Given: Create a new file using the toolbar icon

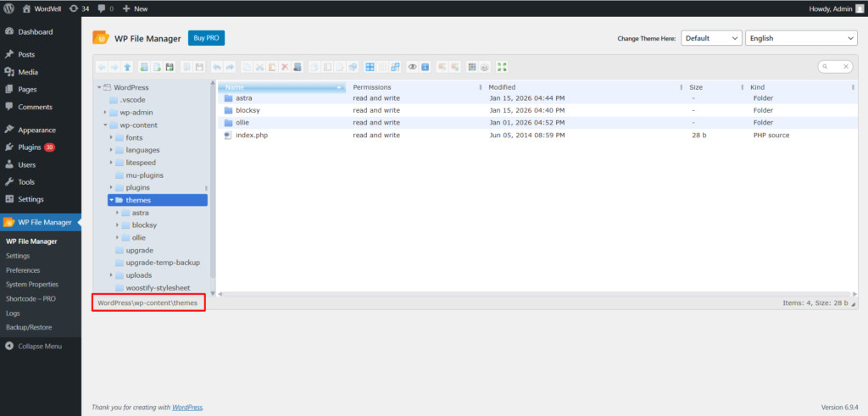Looking at the screenshot, I should coord(157,67).
